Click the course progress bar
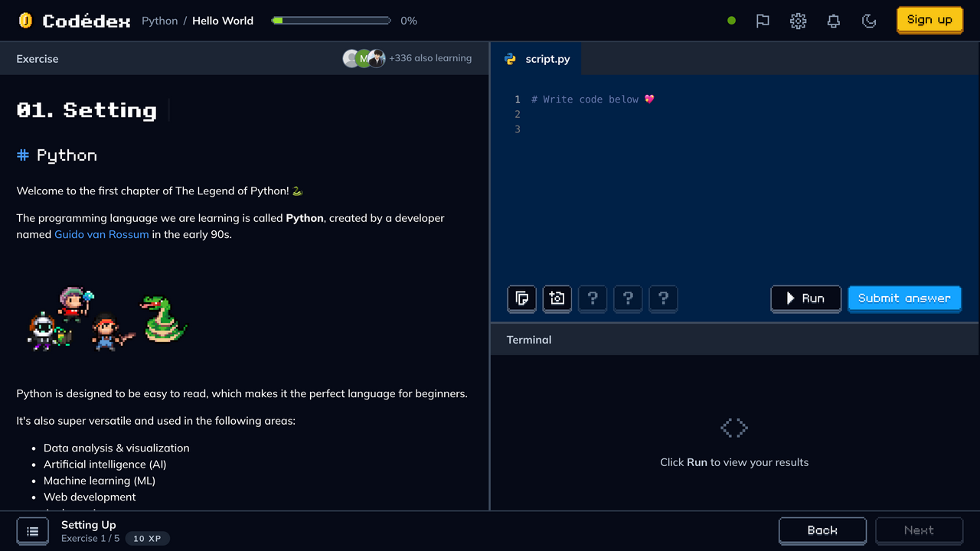The image size is (980, 551). click(332, 21)
